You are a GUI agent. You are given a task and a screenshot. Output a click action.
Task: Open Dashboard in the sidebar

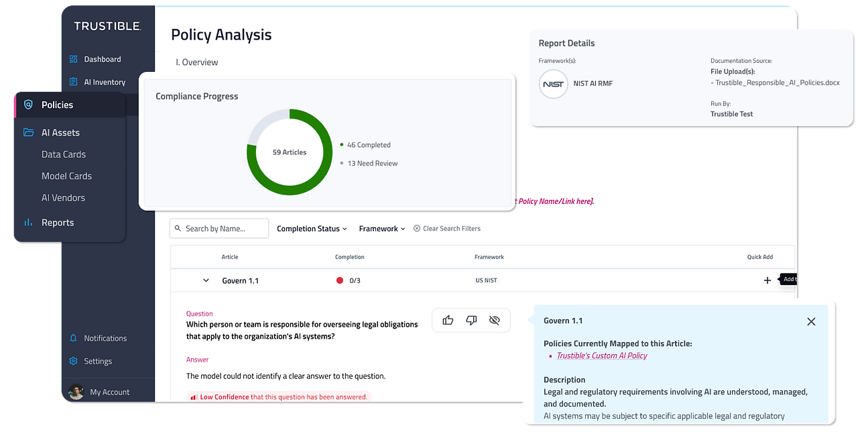click(103, 59)
